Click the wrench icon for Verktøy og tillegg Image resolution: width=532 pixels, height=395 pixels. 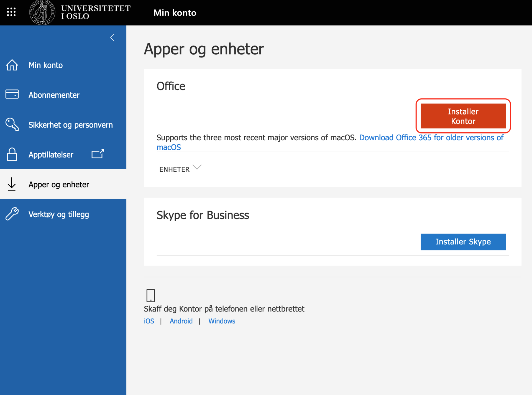coord(12,214)
